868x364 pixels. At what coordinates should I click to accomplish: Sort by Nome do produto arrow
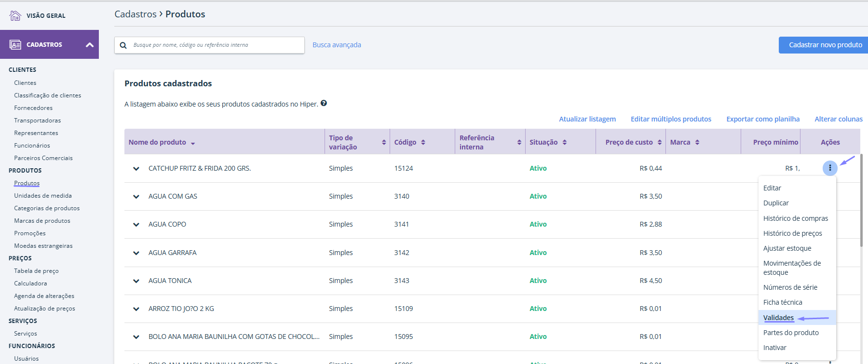tap(193, 143)
